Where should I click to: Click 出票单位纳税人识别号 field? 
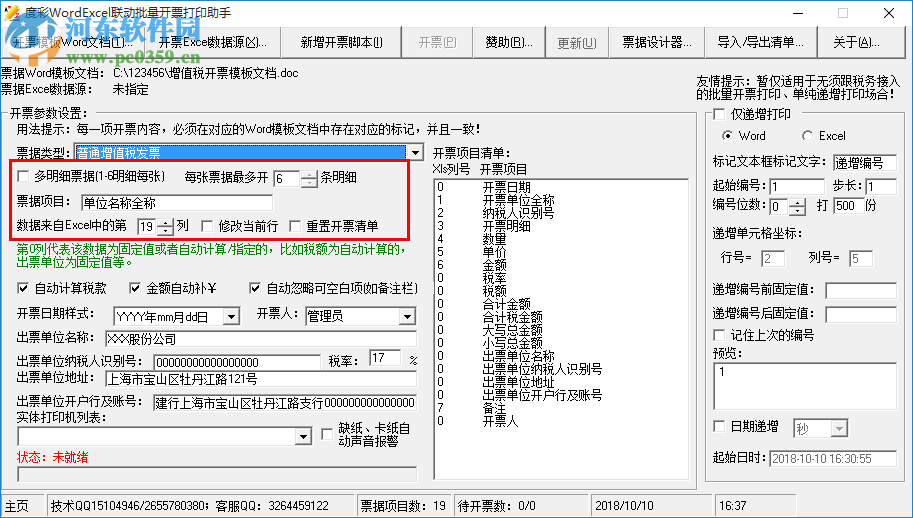(x=237, y=362)
